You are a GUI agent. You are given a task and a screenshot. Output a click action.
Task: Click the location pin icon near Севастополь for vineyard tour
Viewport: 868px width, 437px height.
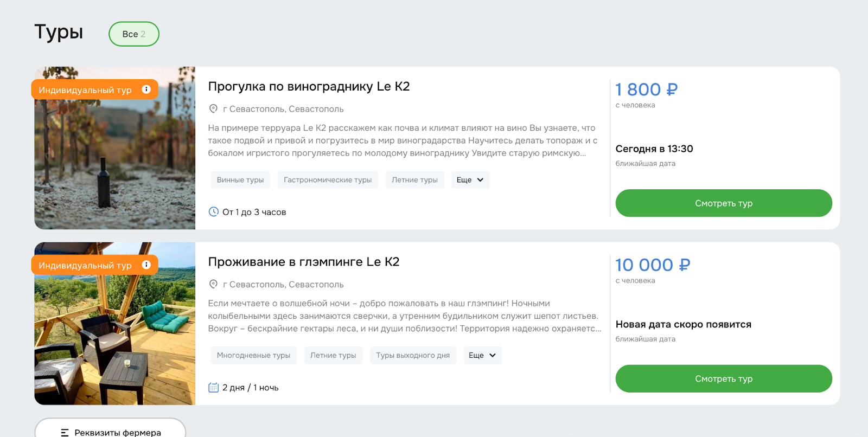click(x=213, y=109)
